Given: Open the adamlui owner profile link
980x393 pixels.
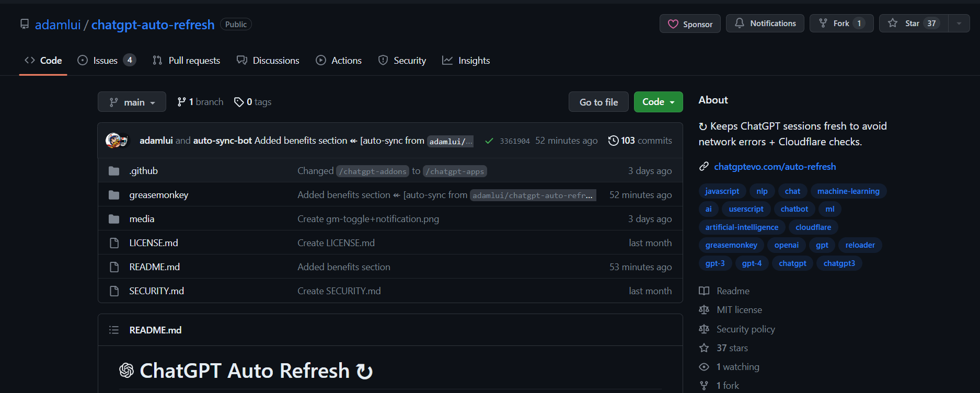Looking at the screenshot, I should click(x=58, y=25).
